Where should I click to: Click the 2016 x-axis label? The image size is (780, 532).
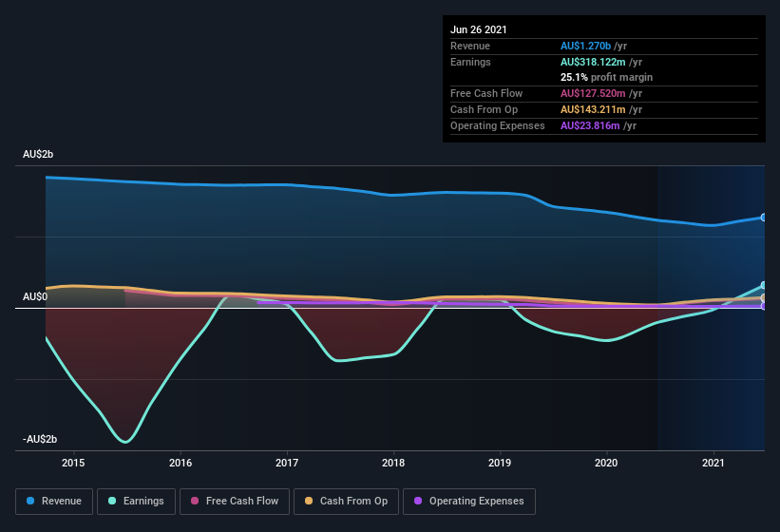click(181, 463)
